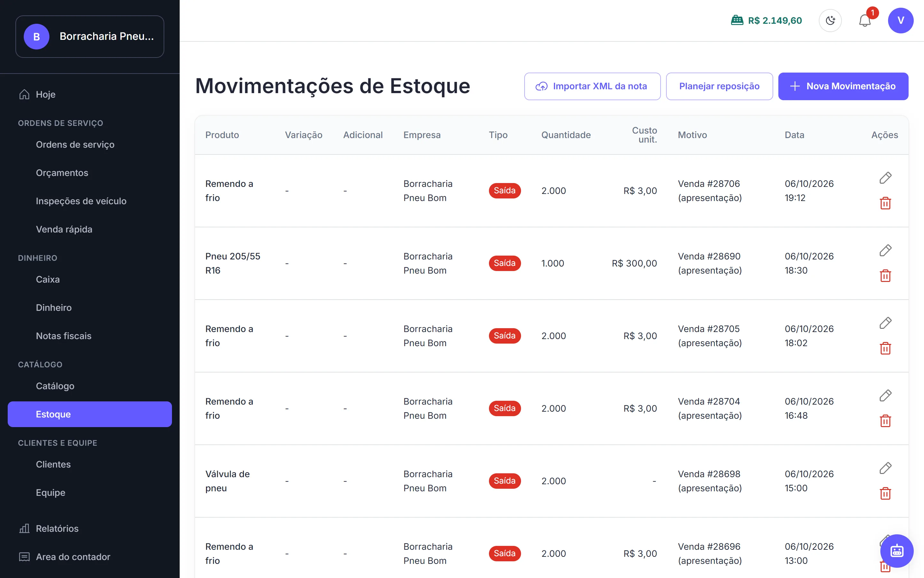Create a Nova Movimentação
Viewport: 924px width, 578px height.
coord(843,86)
